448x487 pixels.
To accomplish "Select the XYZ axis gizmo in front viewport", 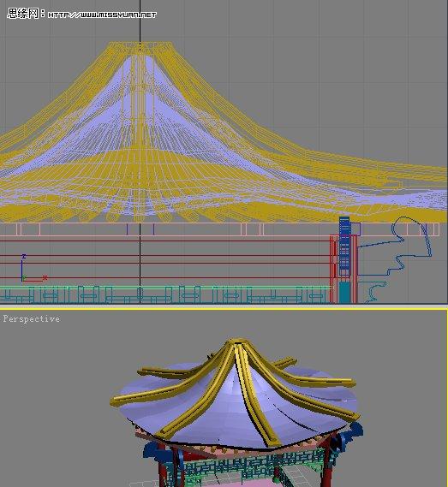I will coord(33,269).
